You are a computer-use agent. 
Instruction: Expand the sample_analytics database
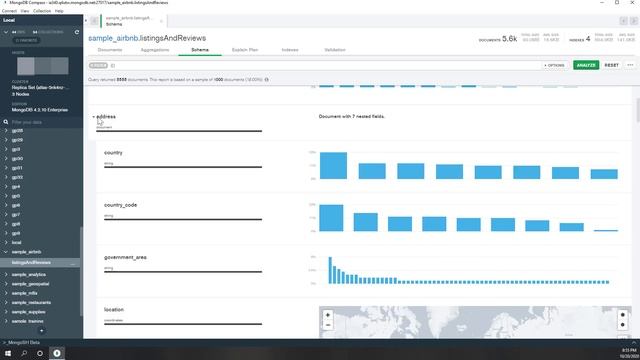pyautogui.click(x=6, y=275)
